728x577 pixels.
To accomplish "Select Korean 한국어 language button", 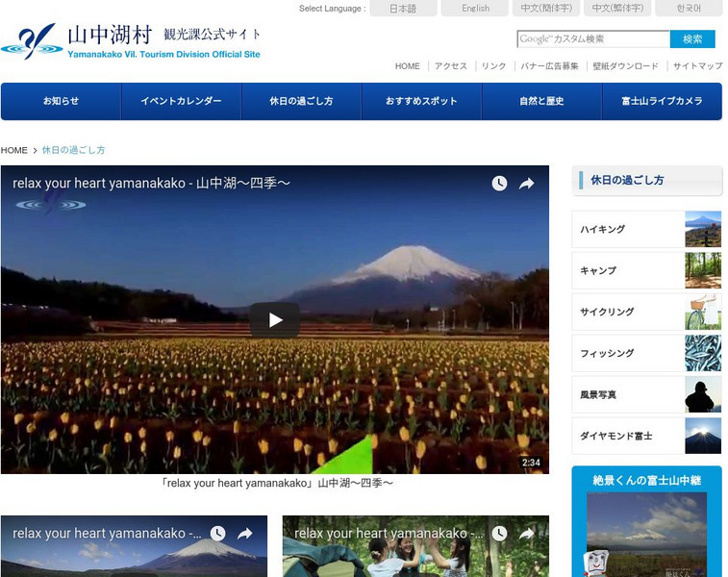I will tap(689, 9).
